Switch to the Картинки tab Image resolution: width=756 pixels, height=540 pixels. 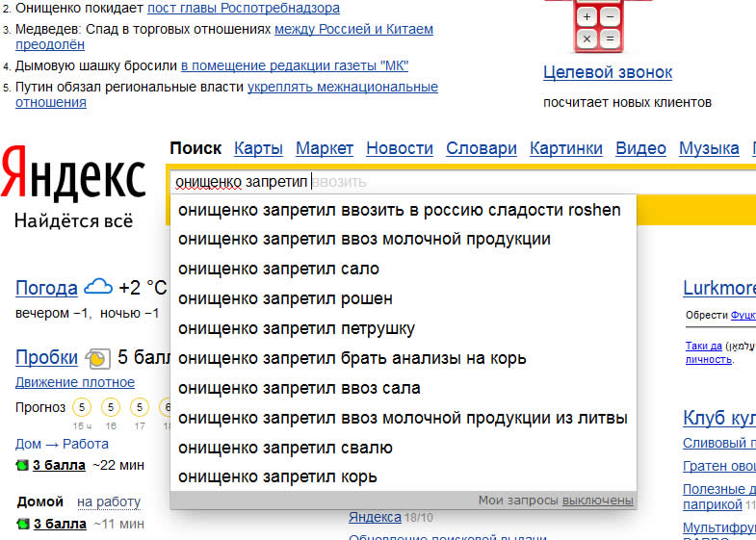[566, 148]
